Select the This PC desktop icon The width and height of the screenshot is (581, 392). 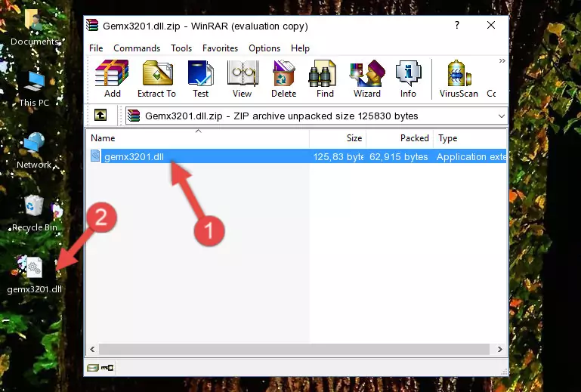[34, 89]
